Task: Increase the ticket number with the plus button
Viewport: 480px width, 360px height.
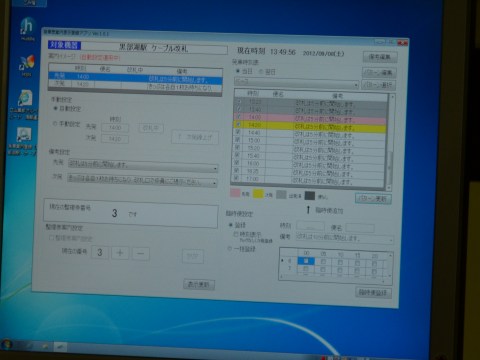Action: [x=120, y=253]
